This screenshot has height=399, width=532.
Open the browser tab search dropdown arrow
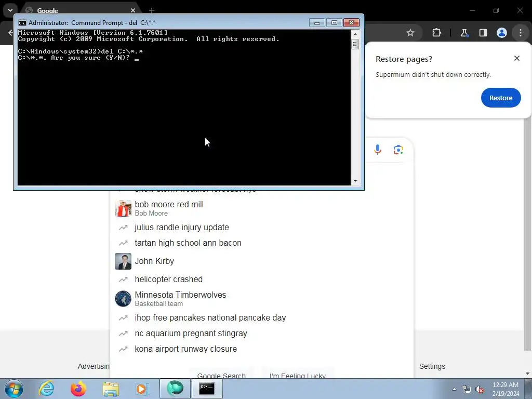tap(10, 10)
